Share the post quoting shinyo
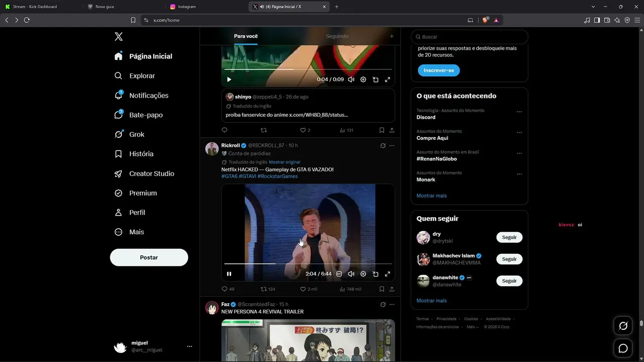The image size is (644, 362). pos(392,130)
